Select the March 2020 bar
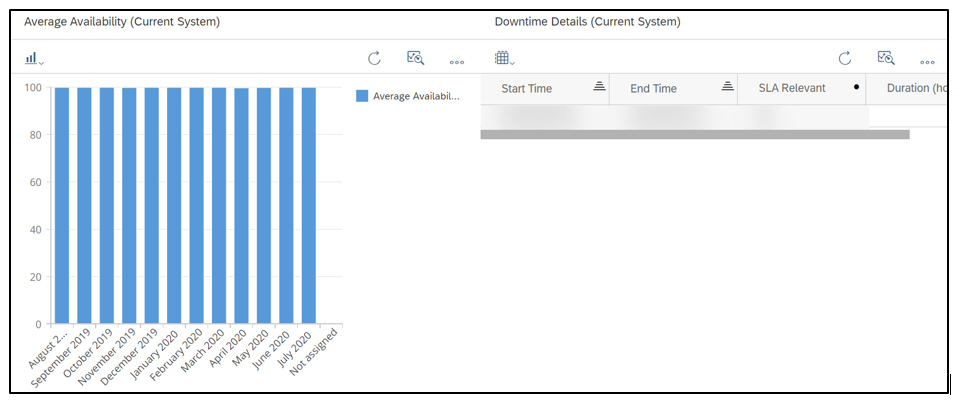The image size is (957, 400). tap(219, 205)
